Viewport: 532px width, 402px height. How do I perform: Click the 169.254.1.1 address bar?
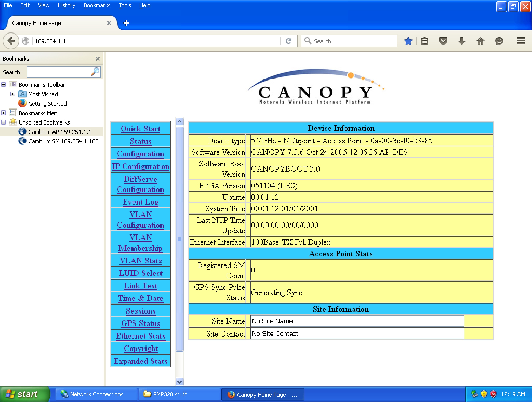pos(156,41)
